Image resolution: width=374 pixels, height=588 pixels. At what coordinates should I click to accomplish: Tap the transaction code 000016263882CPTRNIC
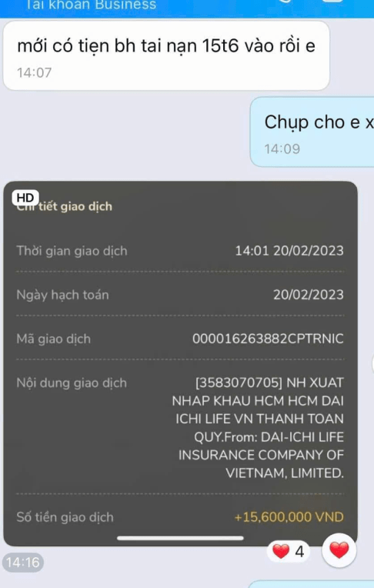click(x=268, y=339)
